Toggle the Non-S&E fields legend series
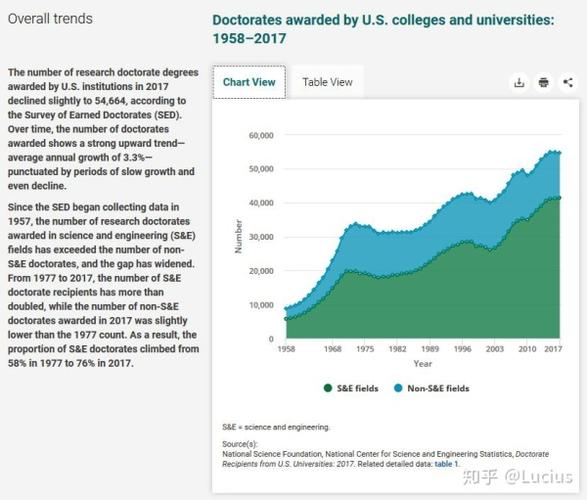The image size is (587, 500). click(x=432, y=388)
